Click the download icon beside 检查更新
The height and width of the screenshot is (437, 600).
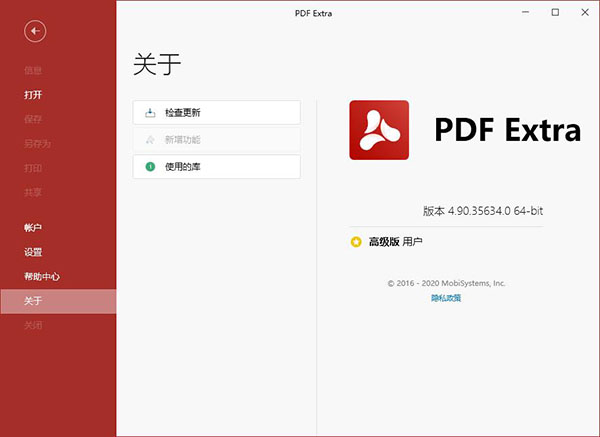(x=150, y=113)
